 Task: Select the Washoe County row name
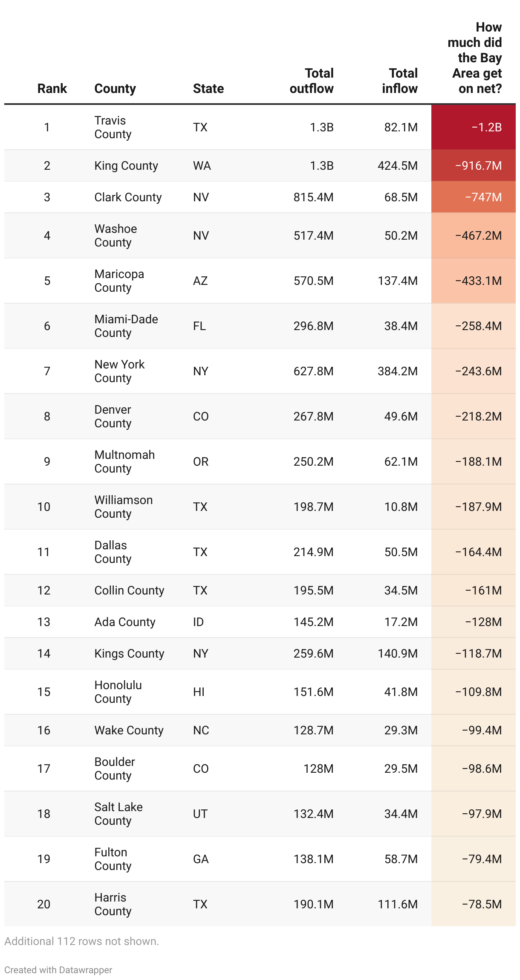[116, 235]
